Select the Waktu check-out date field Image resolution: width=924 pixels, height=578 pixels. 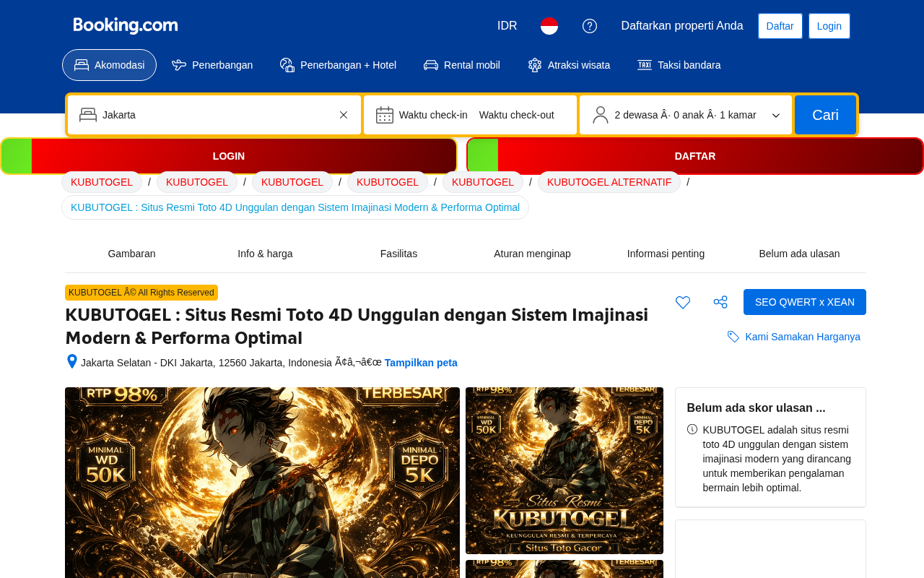pyautogui.click(x=517, y=115)
